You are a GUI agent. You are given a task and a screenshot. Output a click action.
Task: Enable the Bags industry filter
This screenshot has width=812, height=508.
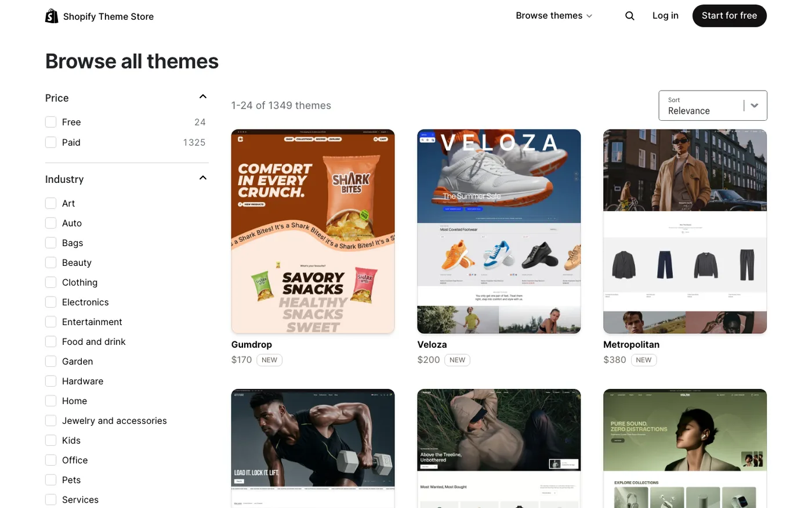click(51, 243)
